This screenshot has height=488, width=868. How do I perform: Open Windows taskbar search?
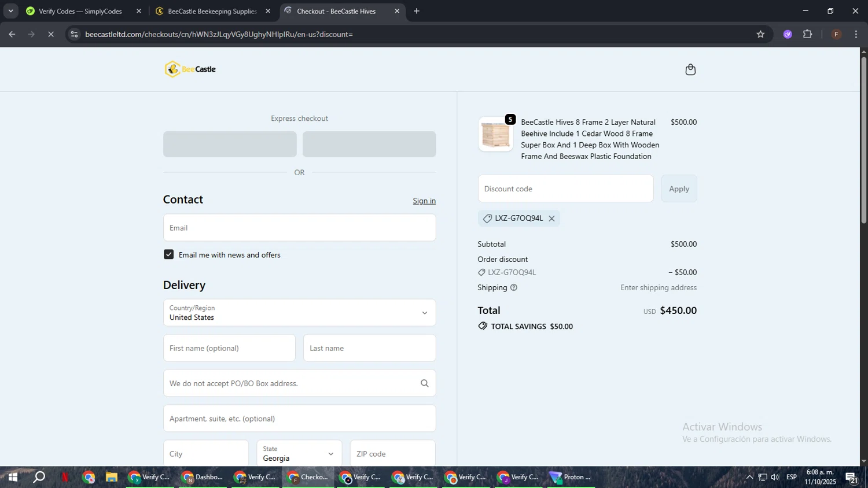pos(39,477)
